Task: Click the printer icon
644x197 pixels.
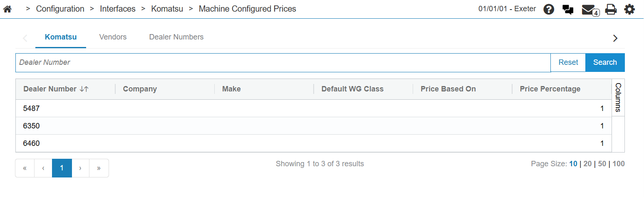Action: point(611,9)
